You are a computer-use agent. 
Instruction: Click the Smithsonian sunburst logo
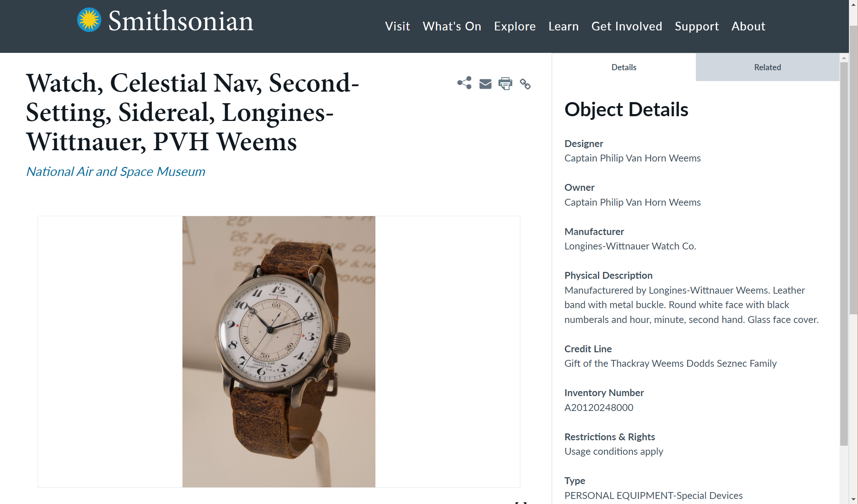(x=89, y=20)
